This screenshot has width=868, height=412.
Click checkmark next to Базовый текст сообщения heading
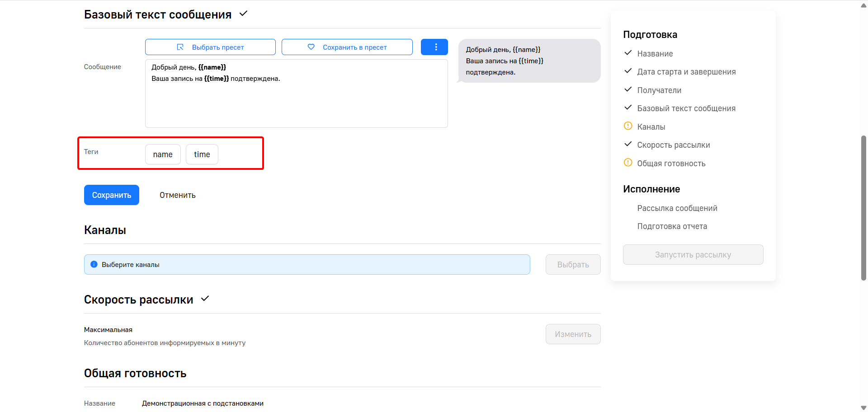243,14
